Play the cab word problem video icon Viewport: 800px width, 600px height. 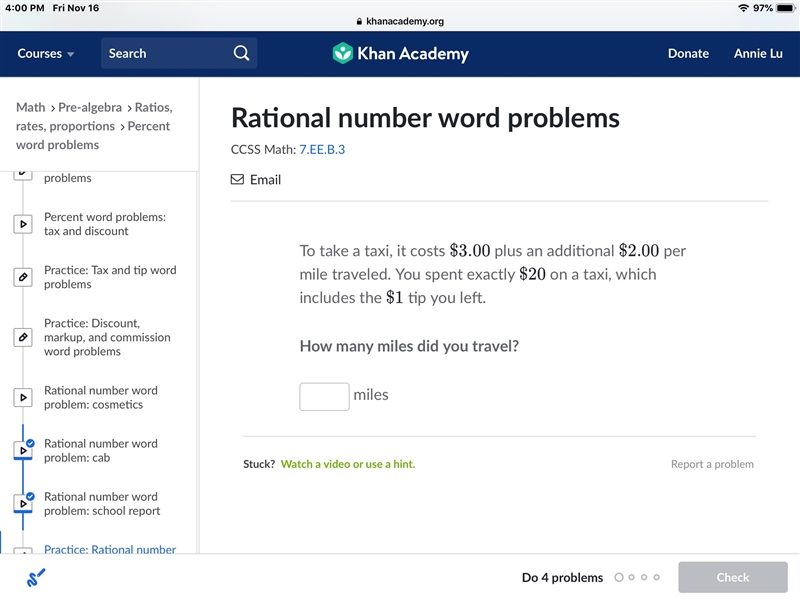[23, 451]
